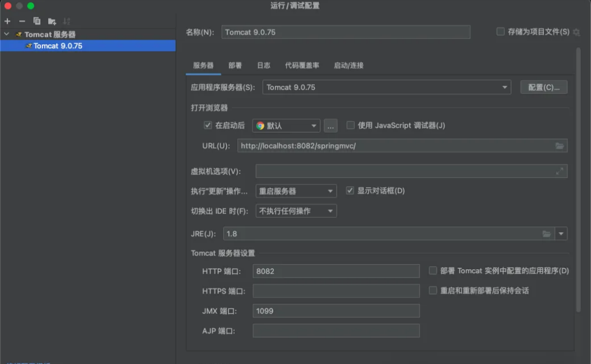The image size is (591, 364).
Task: Open the 代码覆盖率 tab
Action: pyautogui.click(x=302, y=66)
